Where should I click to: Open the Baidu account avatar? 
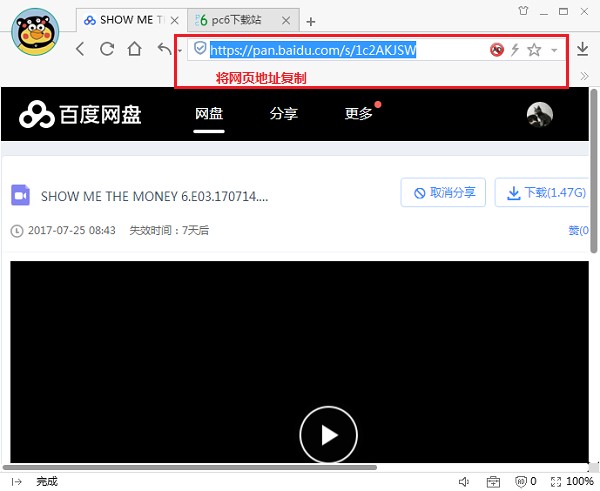click(x=540, y=114)
